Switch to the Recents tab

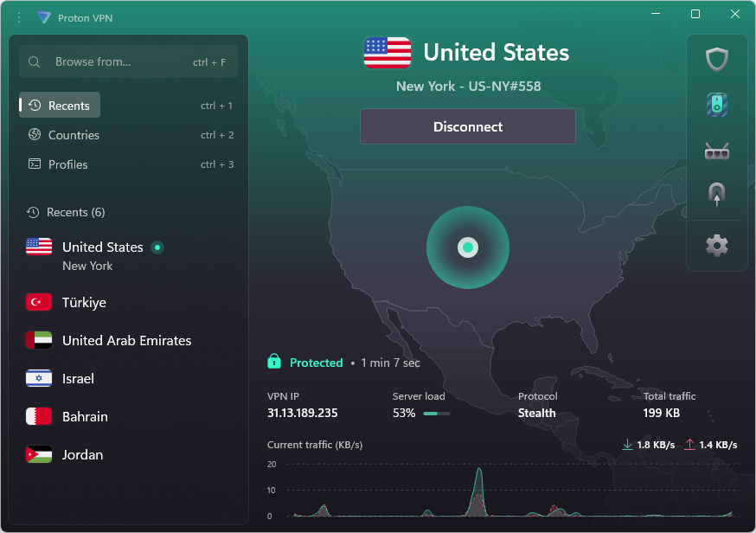(x=60, y=106)
